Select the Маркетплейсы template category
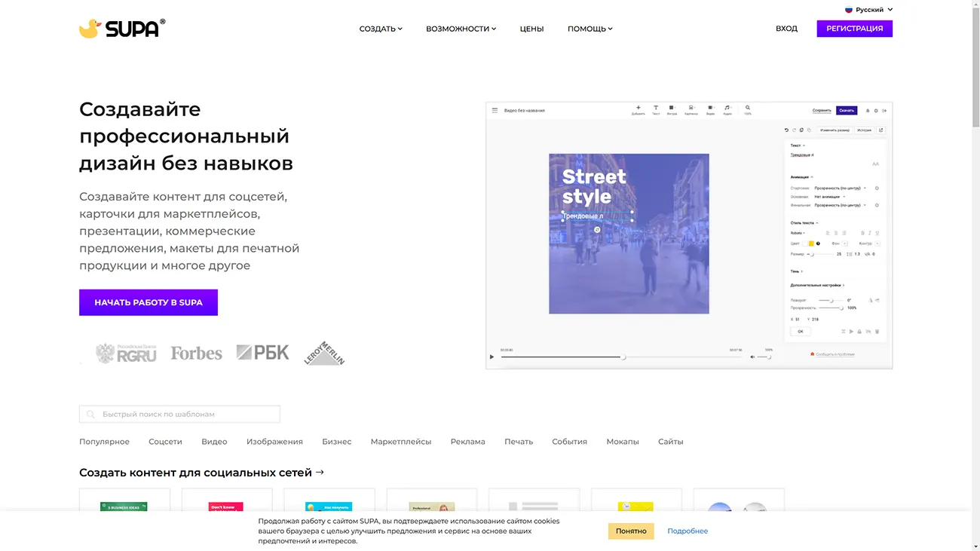Viewport: 980px width, 551px height. (x=400, y=442)
